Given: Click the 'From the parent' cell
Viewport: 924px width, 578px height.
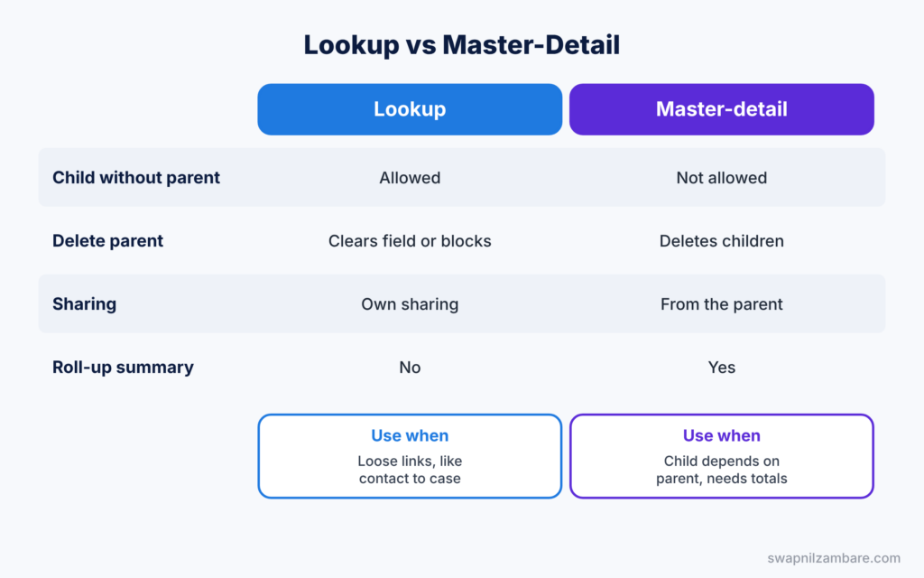Looking at the screenshot, I should point(721,303).
